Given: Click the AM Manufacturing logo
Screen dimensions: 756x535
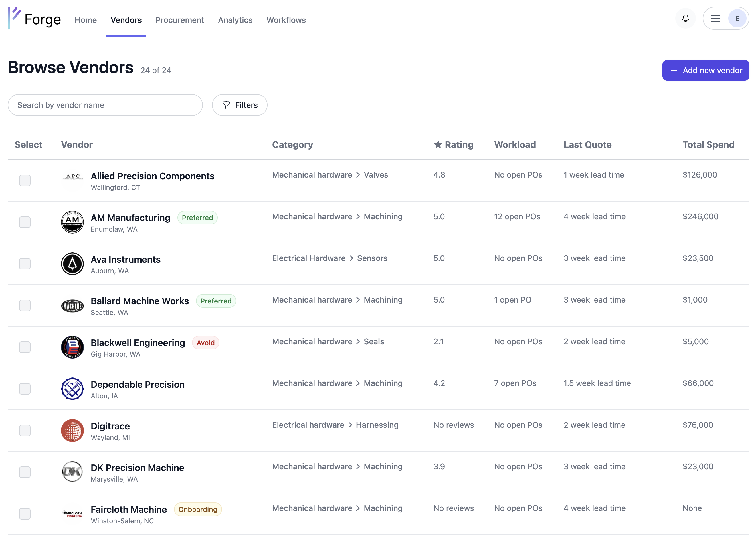Looking at the screenshot, I should coord(72,222).
